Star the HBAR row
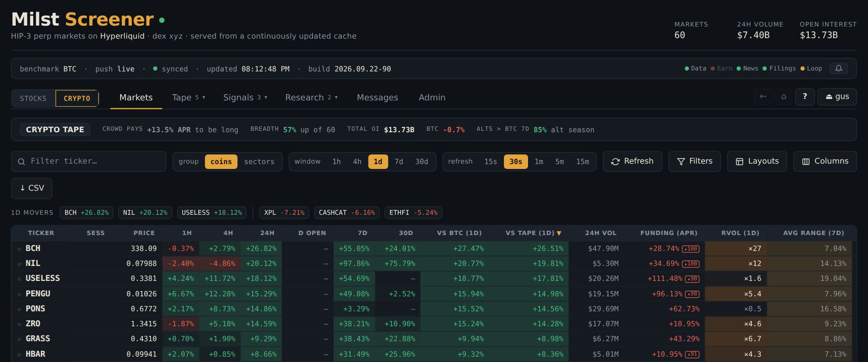Image resolution: width=868 pixels, height=362 pixels. coord(19,355)
